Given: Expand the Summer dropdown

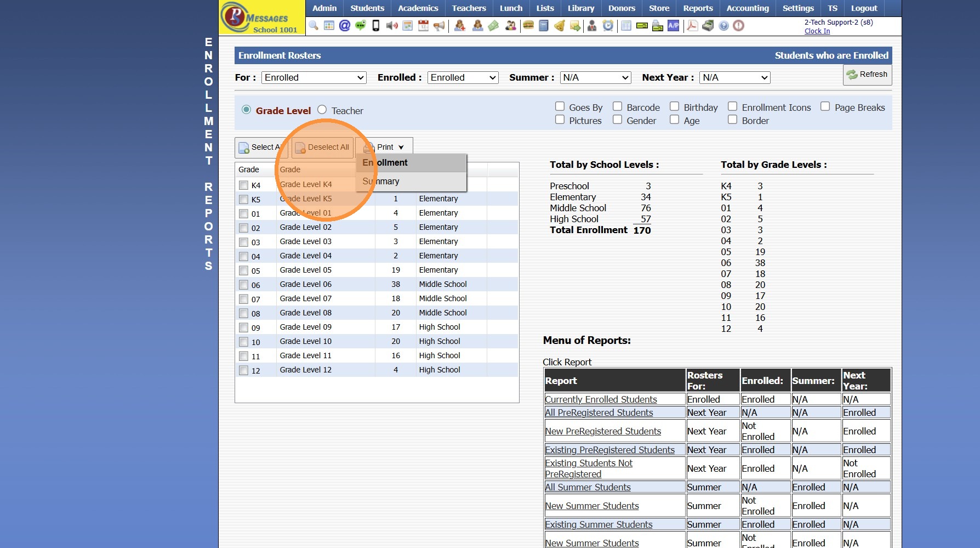Looking at the screenshot, I should click(595, 78).
